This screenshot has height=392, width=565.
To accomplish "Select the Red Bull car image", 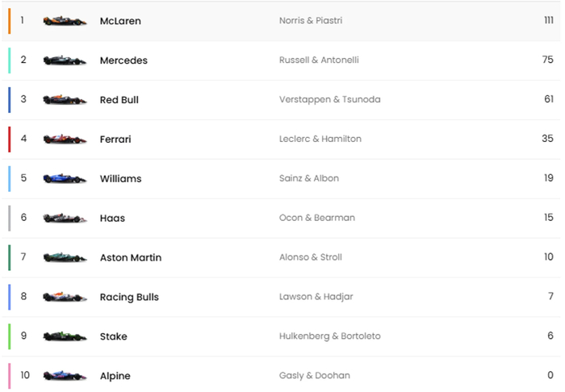I will pyautogui.click(x=65, y=100).
